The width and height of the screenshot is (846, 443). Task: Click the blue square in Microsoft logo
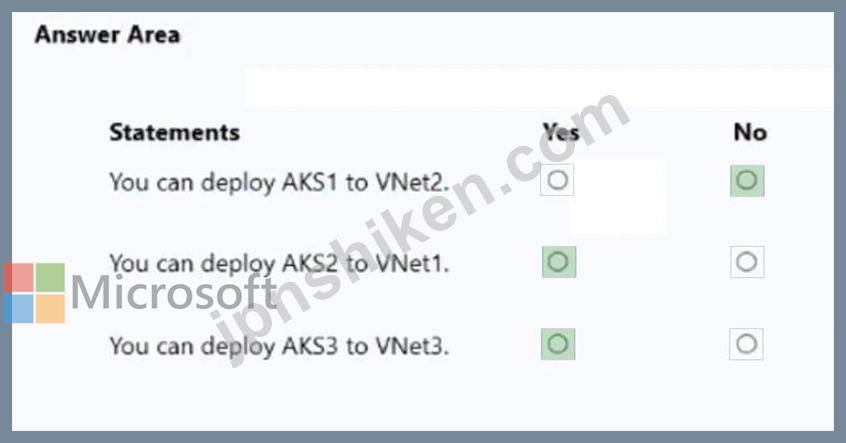point(18,309)
